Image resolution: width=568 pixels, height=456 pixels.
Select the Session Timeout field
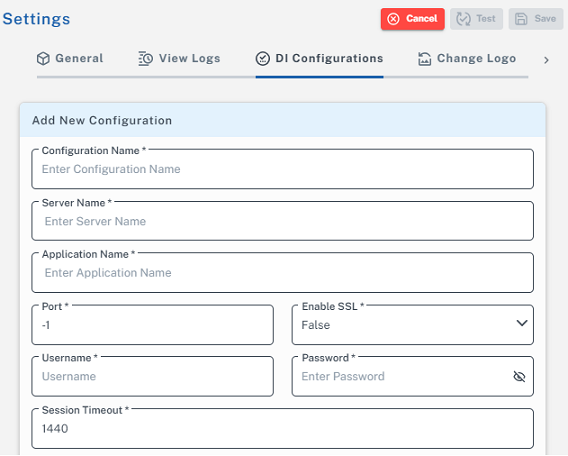point(283,429)
